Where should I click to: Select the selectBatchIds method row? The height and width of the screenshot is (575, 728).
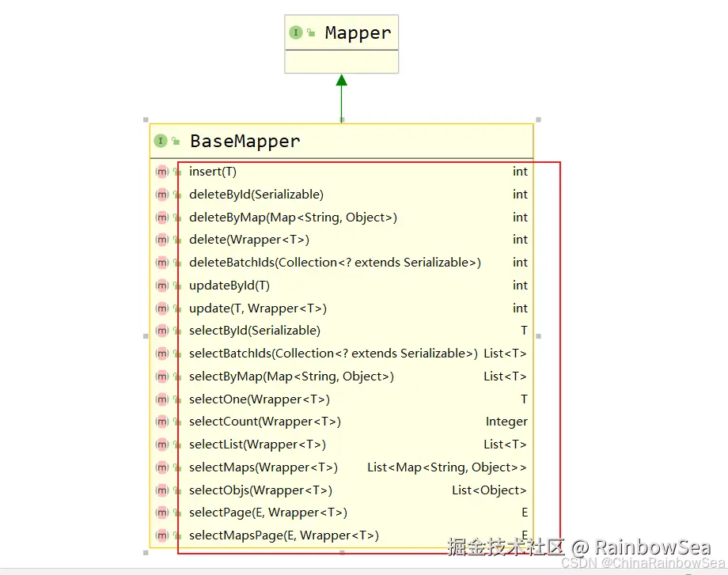click(342, 354)
